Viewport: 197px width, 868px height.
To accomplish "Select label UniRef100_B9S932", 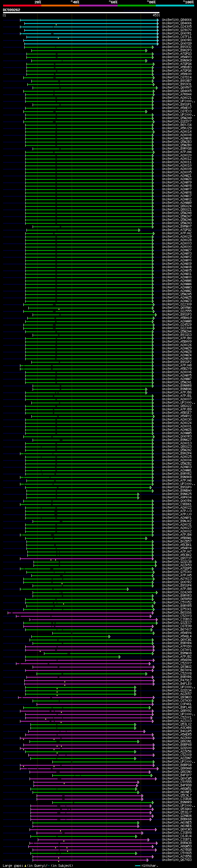I will click(177, 47).
